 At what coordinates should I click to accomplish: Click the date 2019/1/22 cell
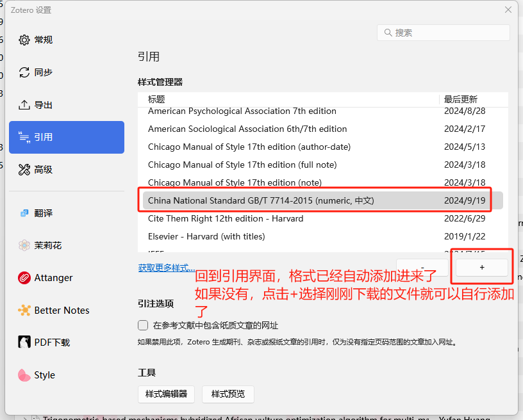[465, 236]
